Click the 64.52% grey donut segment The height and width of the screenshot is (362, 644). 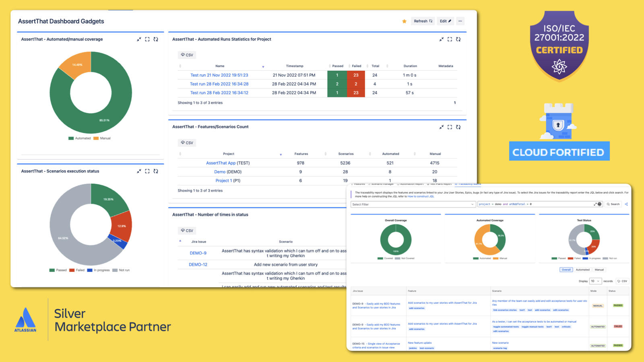coord(62,237)
